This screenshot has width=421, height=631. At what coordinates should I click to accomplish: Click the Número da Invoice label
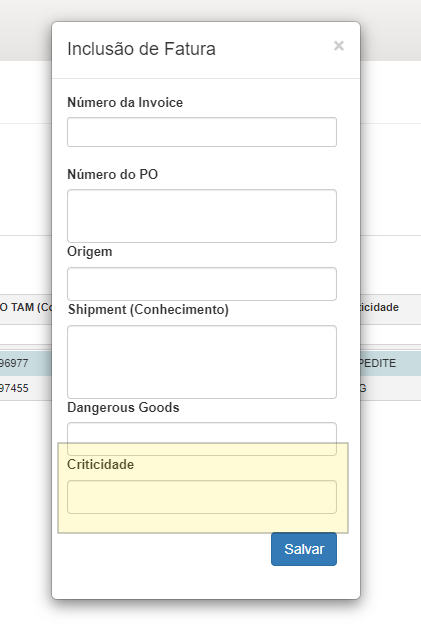tap(125, 103)
